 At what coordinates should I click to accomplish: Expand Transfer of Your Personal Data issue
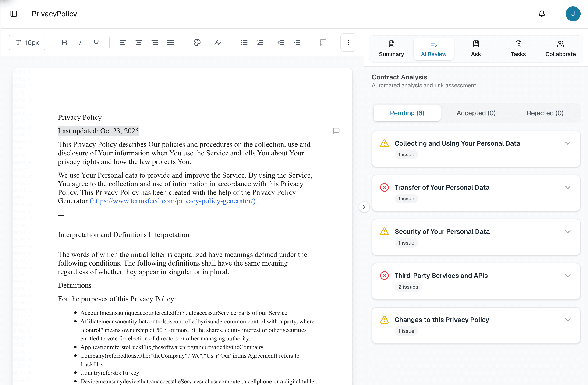568,187
